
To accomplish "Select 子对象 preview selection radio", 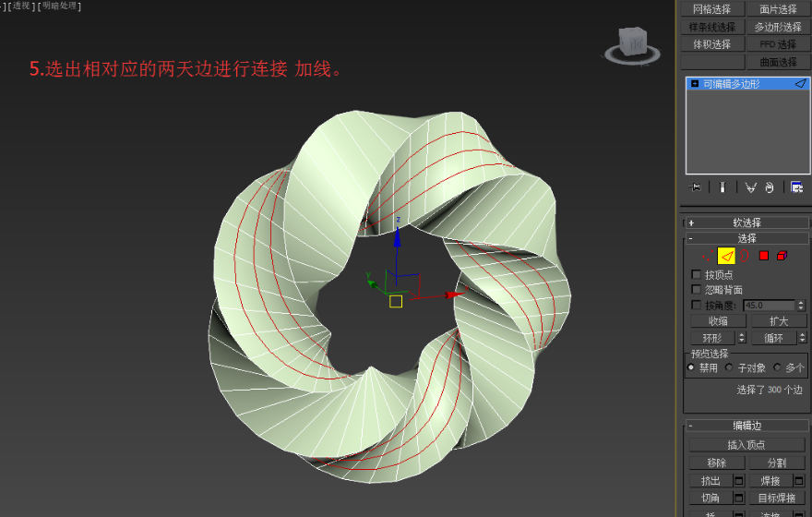I will click(x=729, y=367).
